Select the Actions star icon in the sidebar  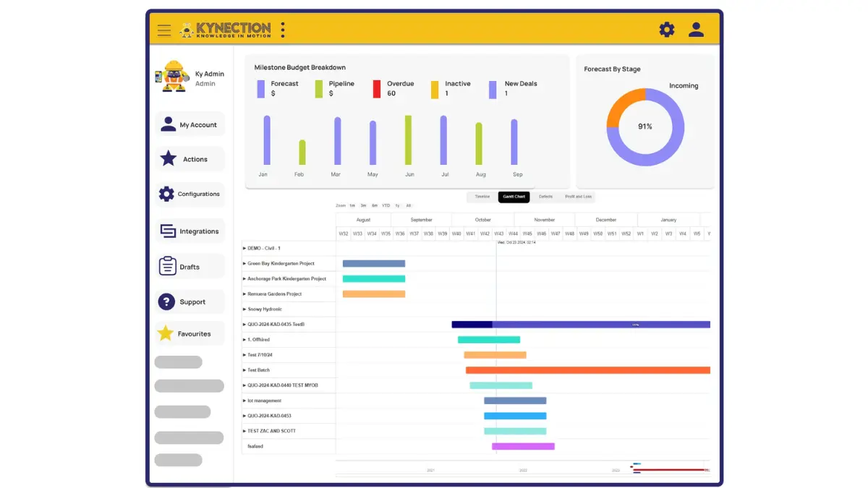click(x=167, y=159)
